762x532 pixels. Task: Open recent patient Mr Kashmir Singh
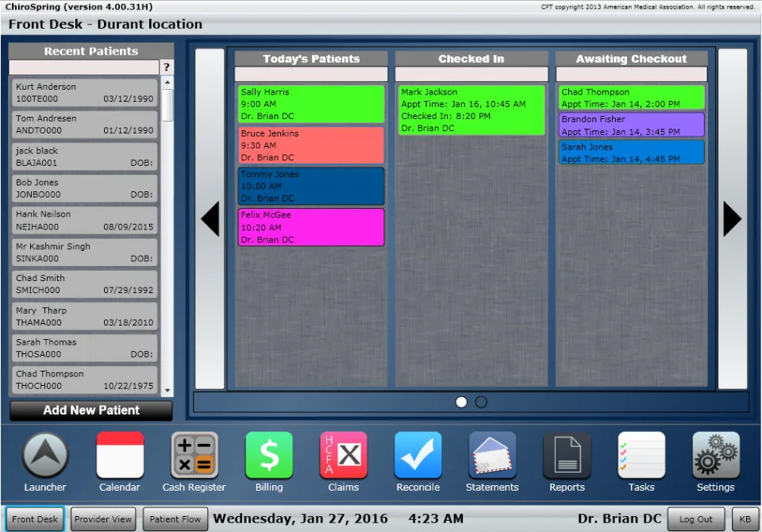85,253
